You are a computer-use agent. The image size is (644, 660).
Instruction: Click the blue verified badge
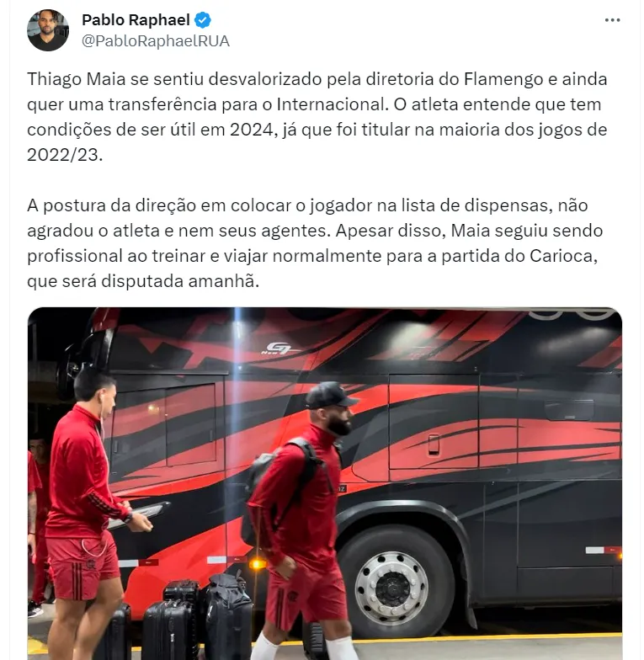[x=204, y=20]
